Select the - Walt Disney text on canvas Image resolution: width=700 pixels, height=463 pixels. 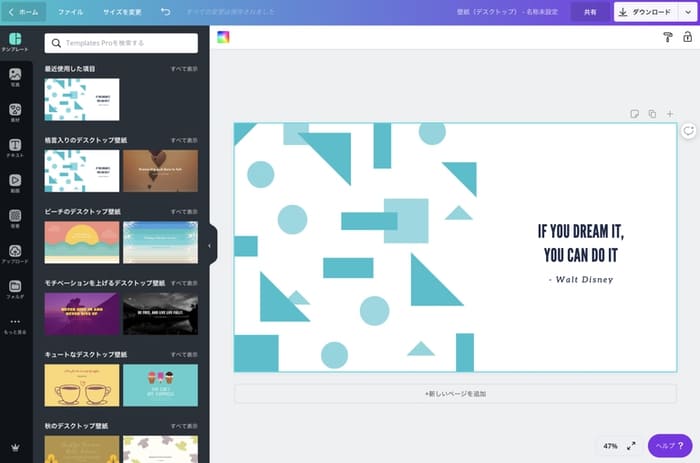point(581,279)
